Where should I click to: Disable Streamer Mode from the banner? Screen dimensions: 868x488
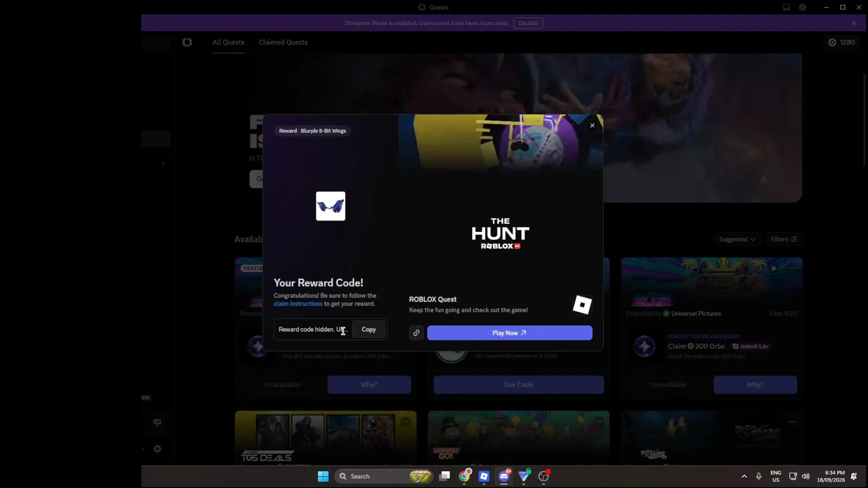pos(528,23)
